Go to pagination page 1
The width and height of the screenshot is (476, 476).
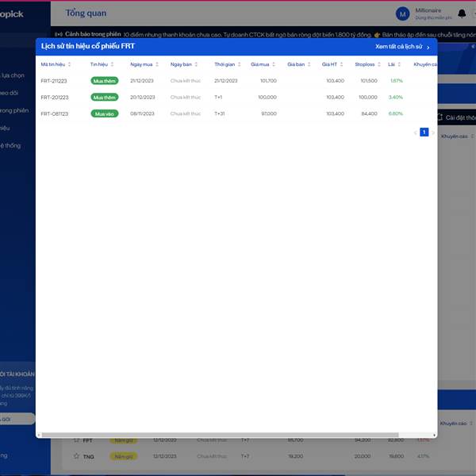424,132
